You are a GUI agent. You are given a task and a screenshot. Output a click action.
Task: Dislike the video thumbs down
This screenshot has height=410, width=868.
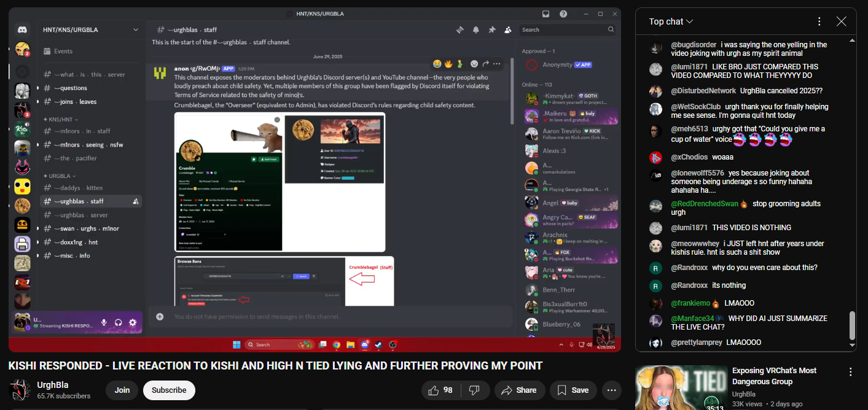point(474,390)
